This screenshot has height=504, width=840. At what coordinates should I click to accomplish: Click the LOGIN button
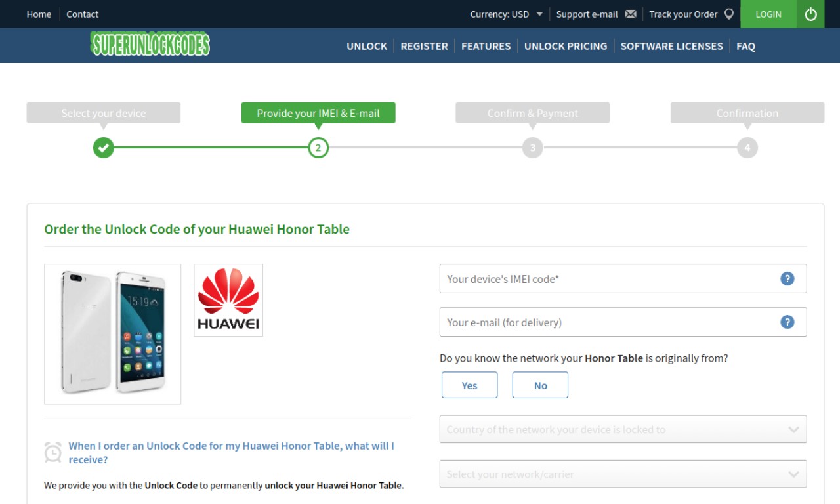(x=768, y=14)
